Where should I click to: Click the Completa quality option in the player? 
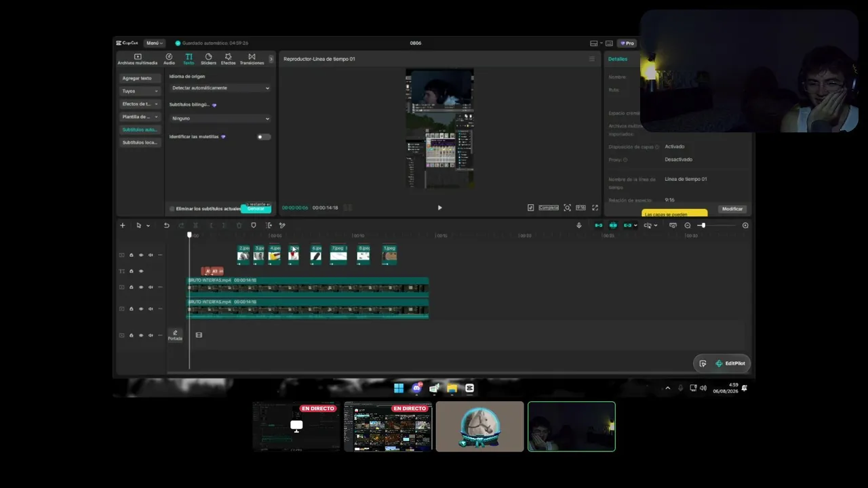(x=549, y=207)
